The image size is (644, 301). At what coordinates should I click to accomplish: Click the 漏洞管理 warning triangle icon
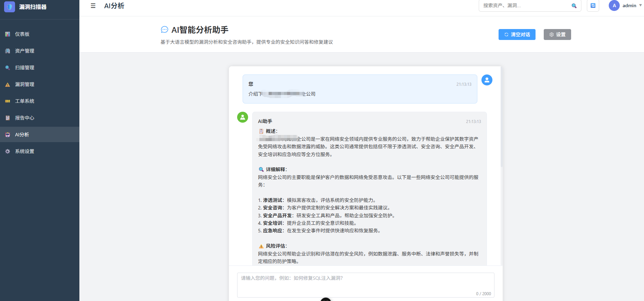pos(8,84)
